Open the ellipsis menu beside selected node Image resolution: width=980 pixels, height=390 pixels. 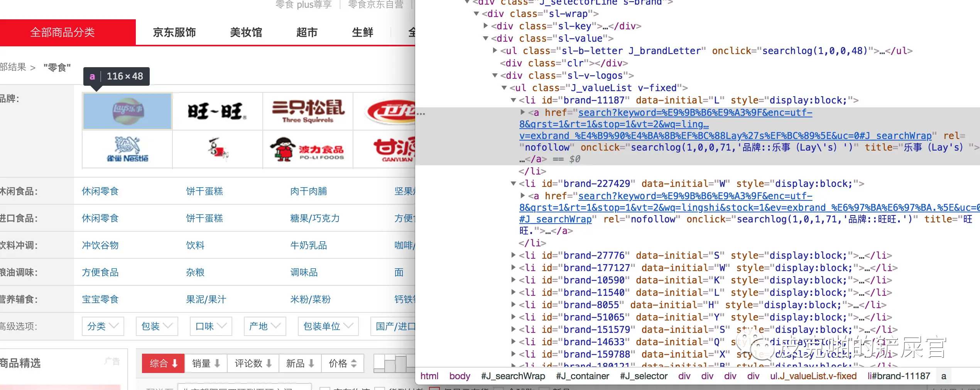point(421,114)
